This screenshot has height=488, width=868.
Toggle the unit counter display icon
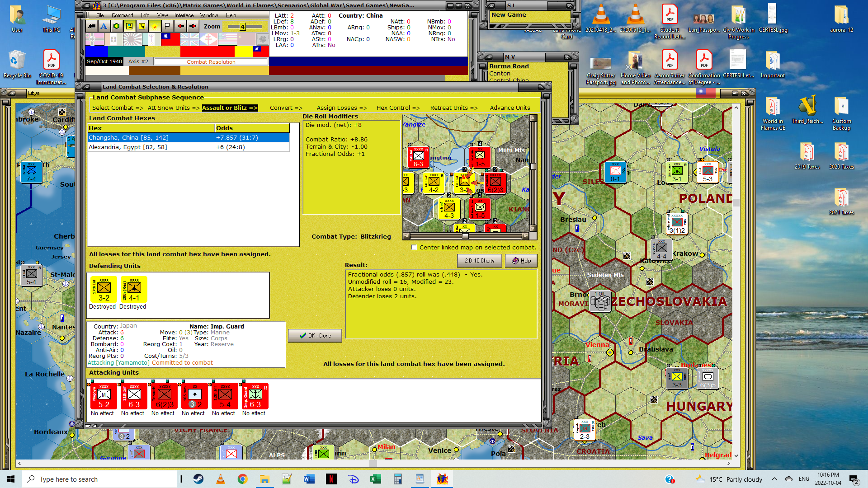pyautogui.click(x=129, y=26)
